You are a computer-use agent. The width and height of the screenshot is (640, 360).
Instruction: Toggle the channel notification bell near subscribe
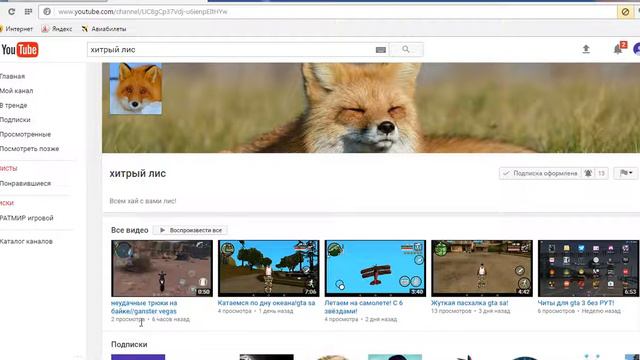[588, 173]
